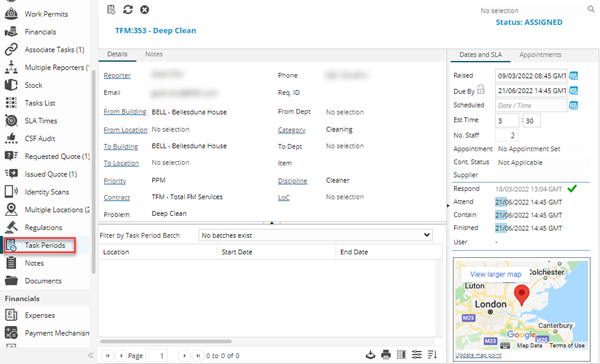Open the Tasks List sidebar icon

tap(11, 103)
